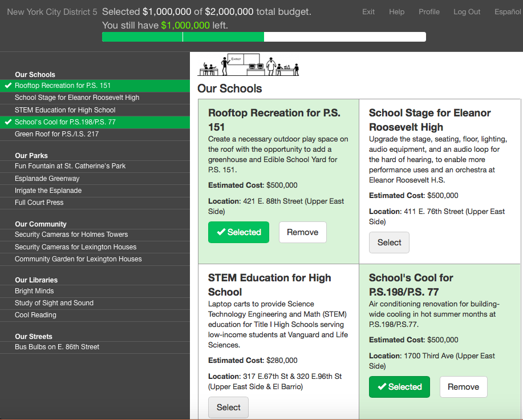Click second green segment of budget progress bar
523x420 pixels.
[224, 37]
